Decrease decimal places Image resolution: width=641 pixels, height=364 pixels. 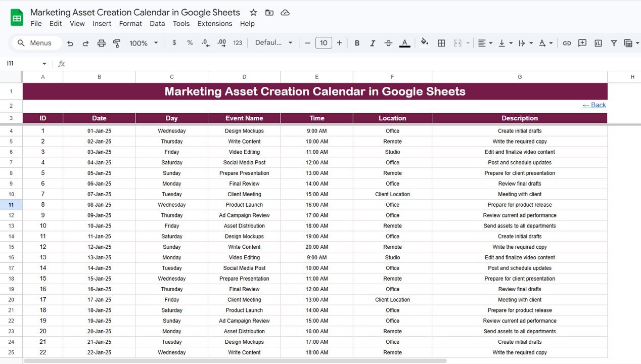[206, 43]
